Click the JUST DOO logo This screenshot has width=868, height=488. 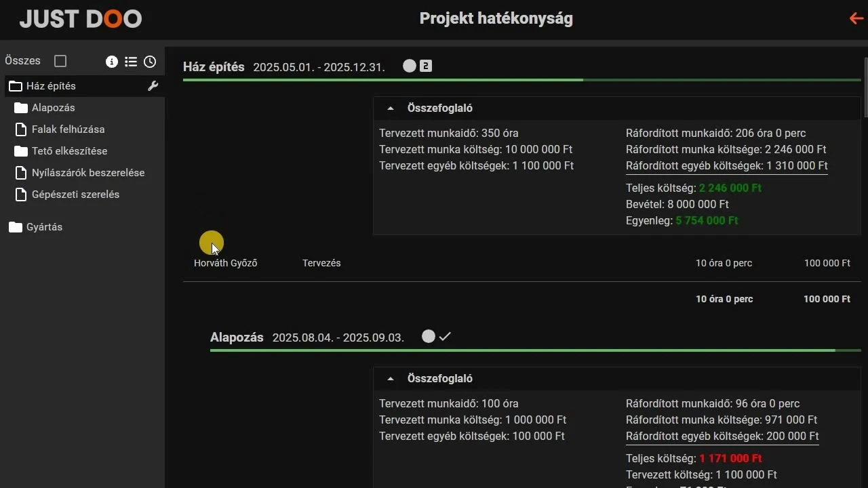[x=81, y=19]
